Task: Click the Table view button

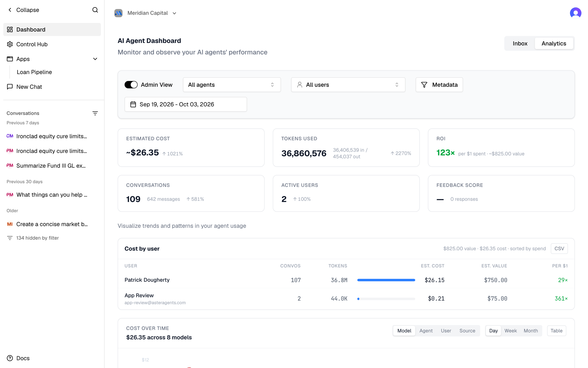Action: coord(556,331)
